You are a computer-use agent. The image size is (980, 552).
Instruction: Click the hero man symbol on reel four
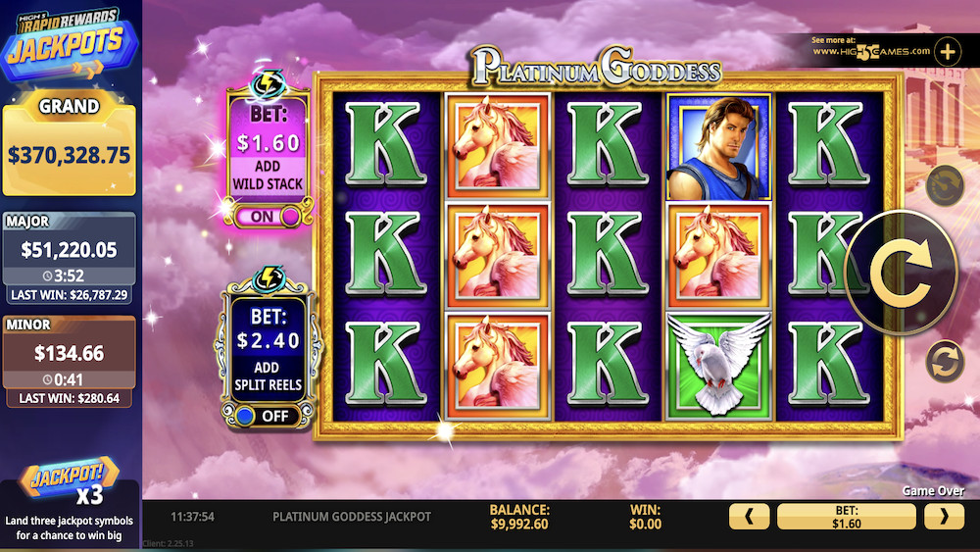(x=718, y=147)
